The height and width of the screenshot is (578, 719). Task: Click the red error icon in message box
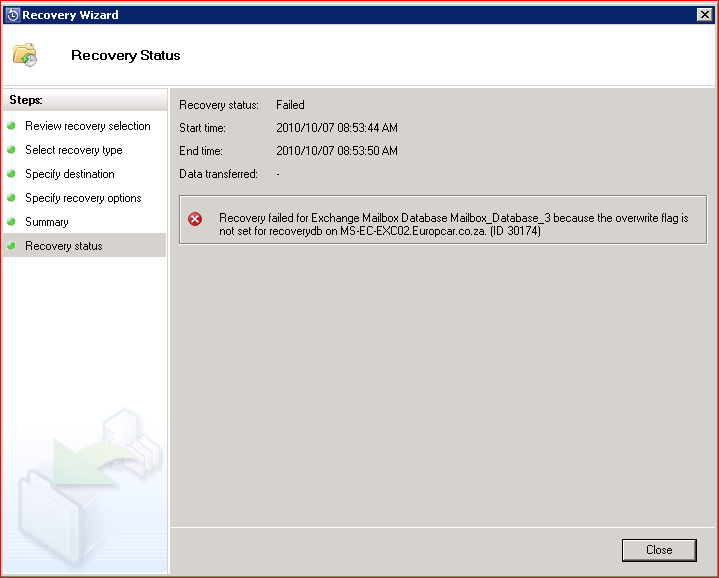click(195, 219)
